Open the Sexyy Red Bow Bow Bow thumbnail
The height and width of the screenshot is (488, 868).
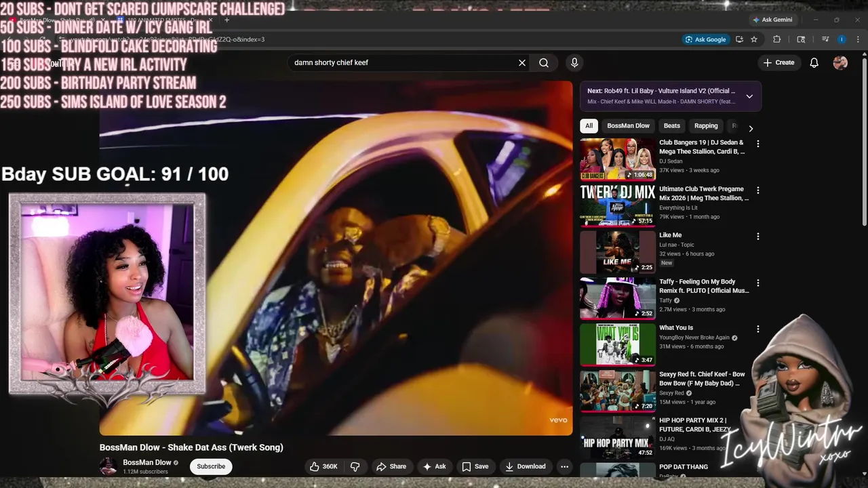(x=618, y=390)
